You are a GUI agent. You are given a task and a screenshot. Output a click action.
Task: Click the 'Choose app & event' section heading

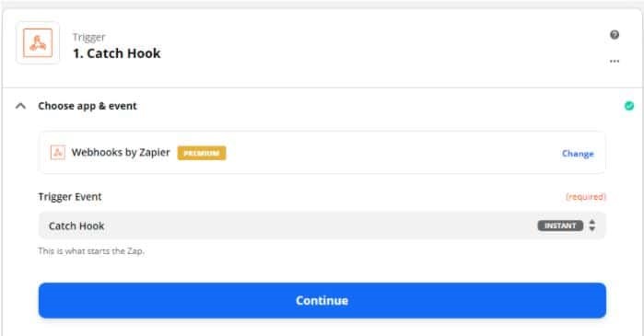[88, 106]
